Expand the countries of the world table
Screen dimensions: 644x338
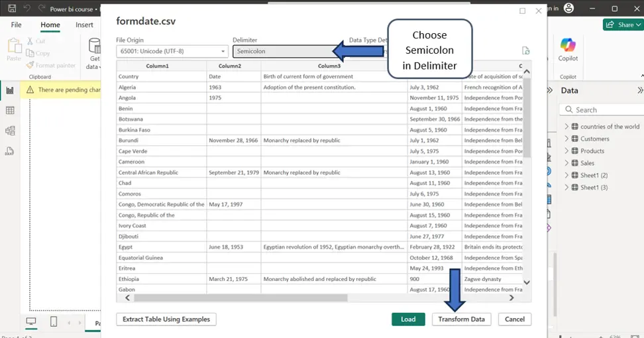(566, 127)
